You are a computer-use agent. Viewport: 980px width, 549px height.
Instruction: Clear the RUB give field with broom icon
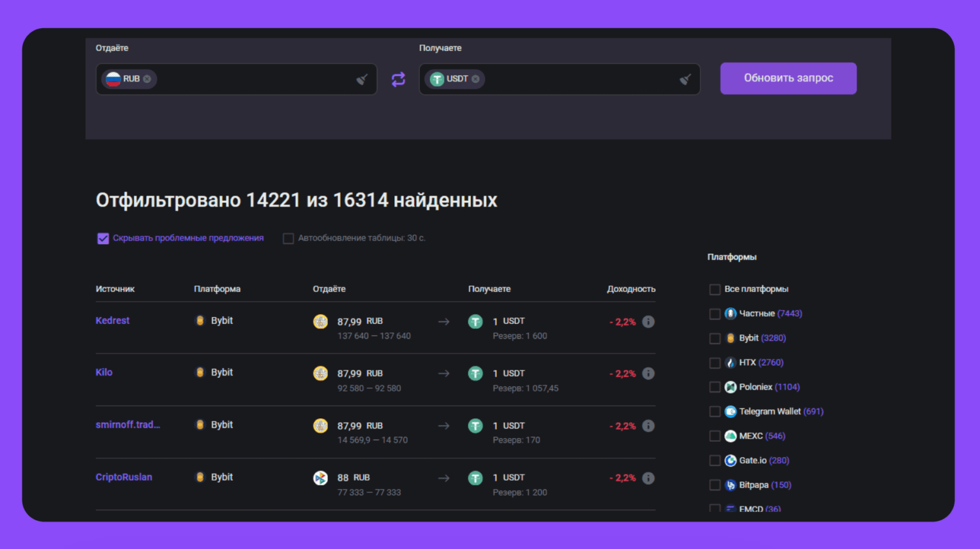click(362, 79)
